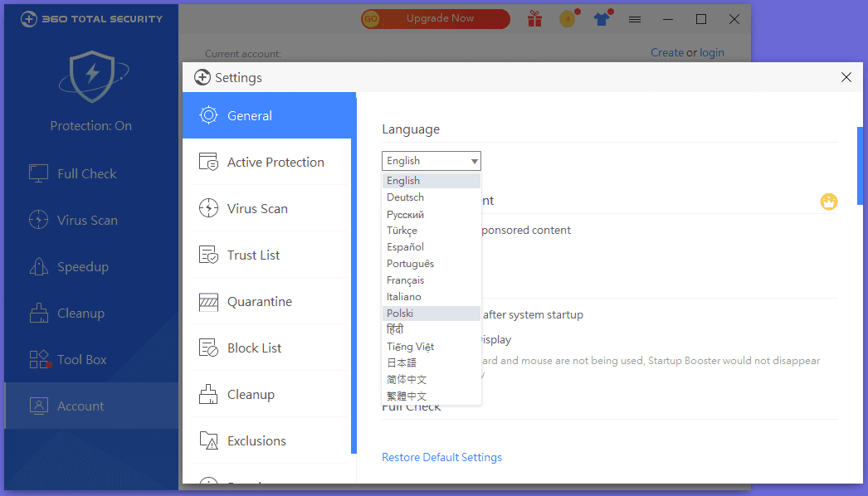This screenshot has width=868, height=496.
Task: Open the Quarantine settings tab
Action: (269, 301)
